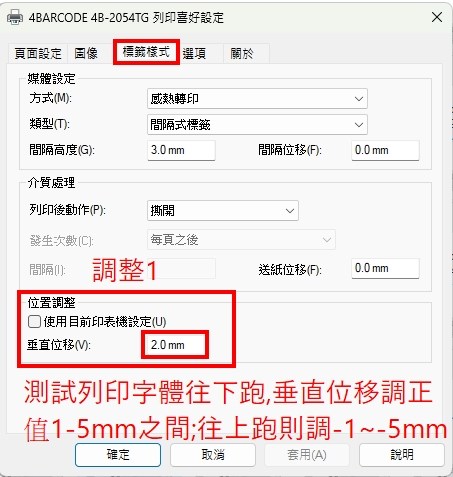453x477 pixels.
Task: Click the disabled 發生次數(C) dropdown showing 每頁之後
Action: pos(241,239)
